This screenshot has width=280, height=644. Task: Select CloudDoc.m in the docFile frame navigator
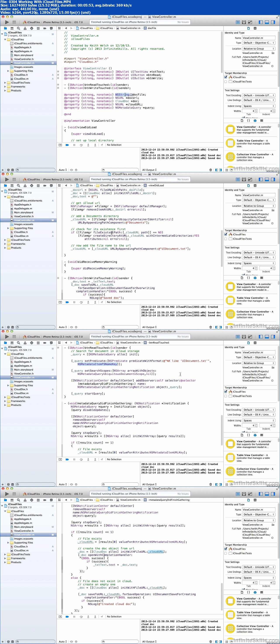(21, 79)
